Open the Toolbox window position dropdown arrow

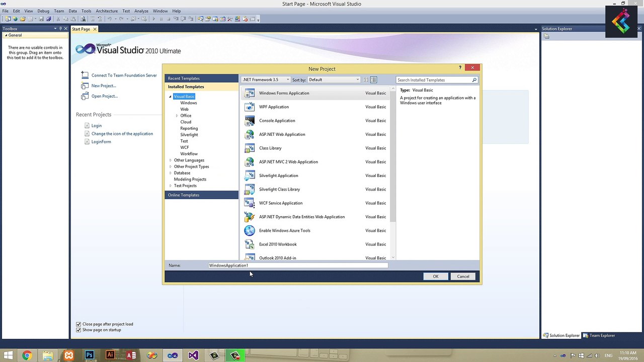tap(55, 29)
